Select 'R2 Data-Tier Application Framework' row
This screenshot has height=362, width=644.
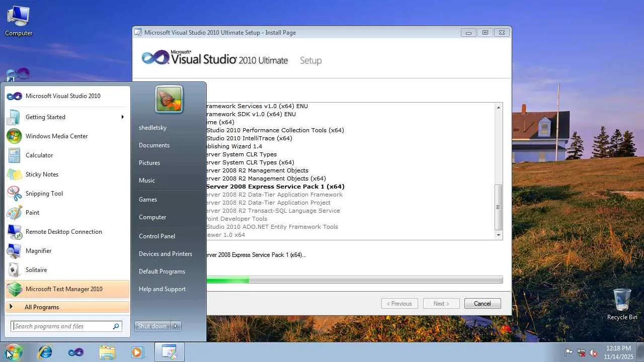[274, 195]
